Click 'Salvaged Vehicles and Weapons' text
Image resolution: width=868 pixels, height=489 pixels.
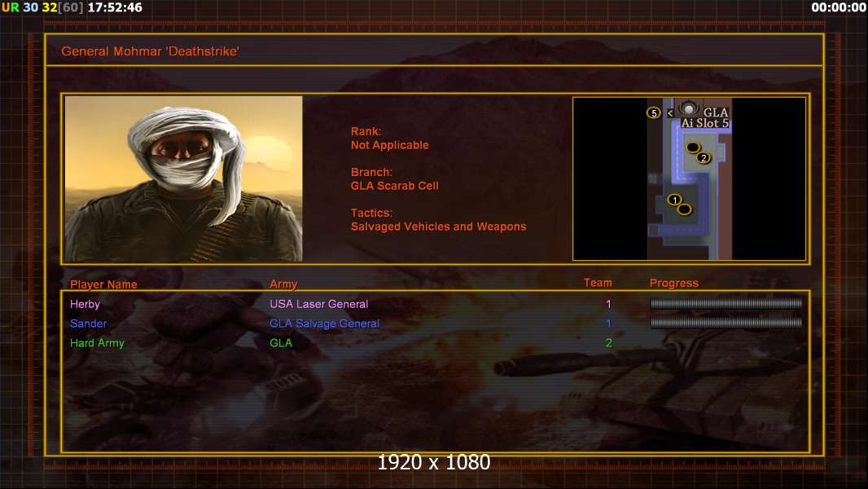[x=438, y=227]
